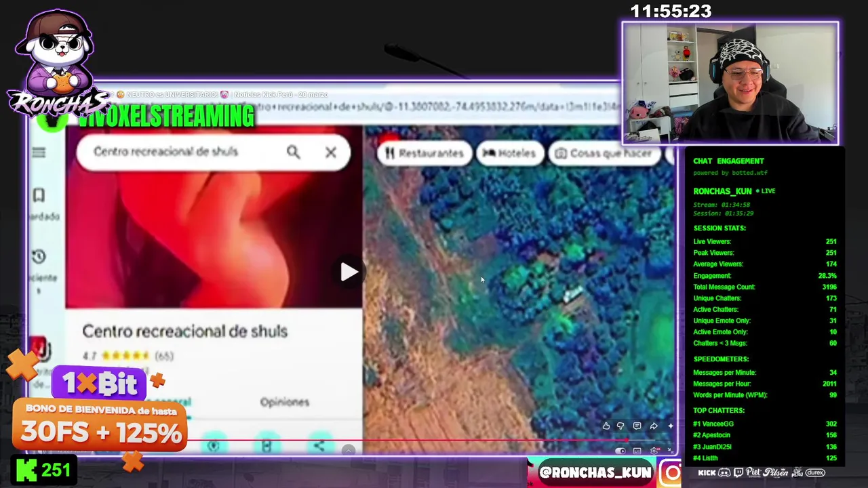
Task: Click the Peak Viewers row
Action: [765, 253]
